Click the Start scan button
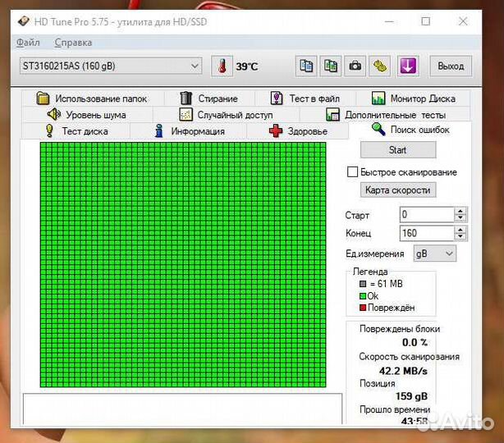This screenshot has height=443, width=504. coord(398,149)
